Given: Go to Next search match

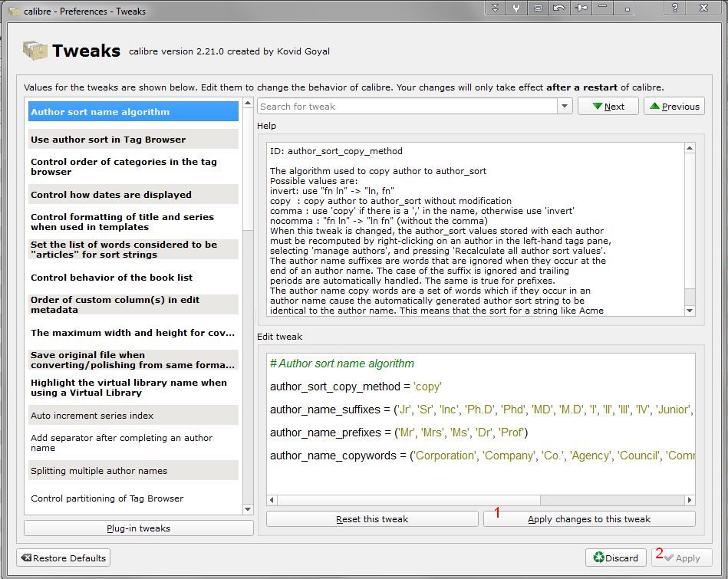Looking at the screenshot, I should tap(608, 107).
